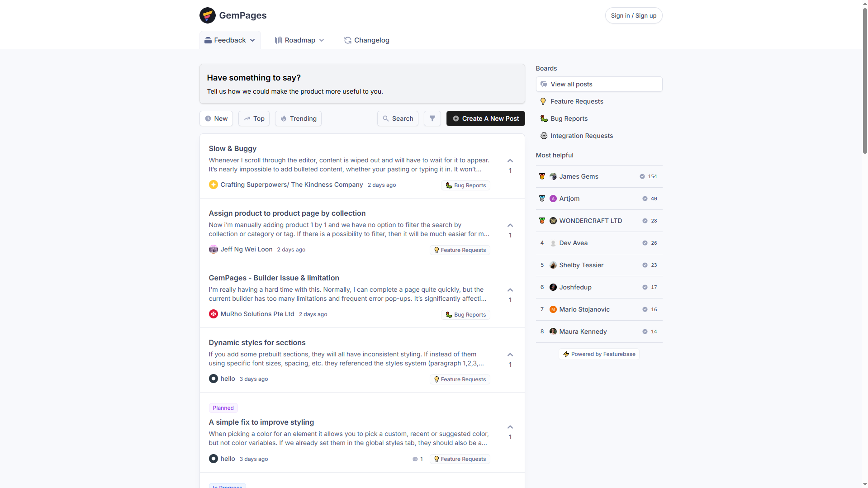Upvote Assign product to product page post
Image resolution: width=868 pixels, height=488 pixels.
click(x=510, y=226)
